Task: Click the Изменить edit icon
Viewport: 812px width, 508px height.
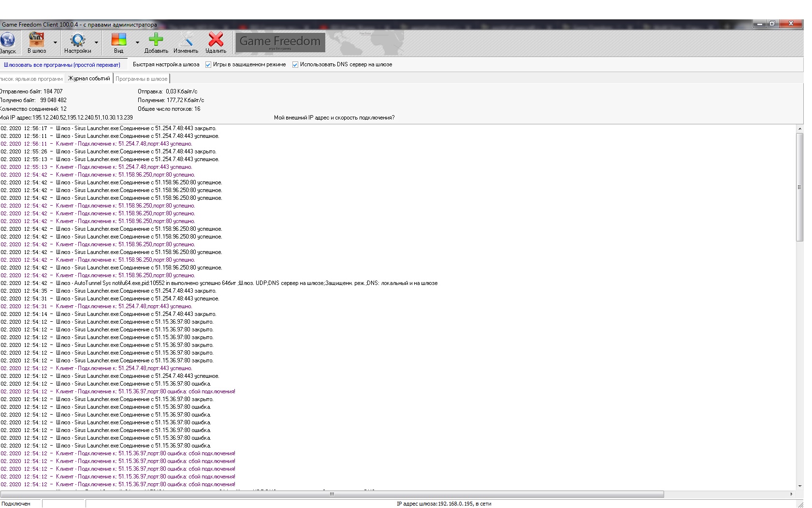Action: (186, 40)
